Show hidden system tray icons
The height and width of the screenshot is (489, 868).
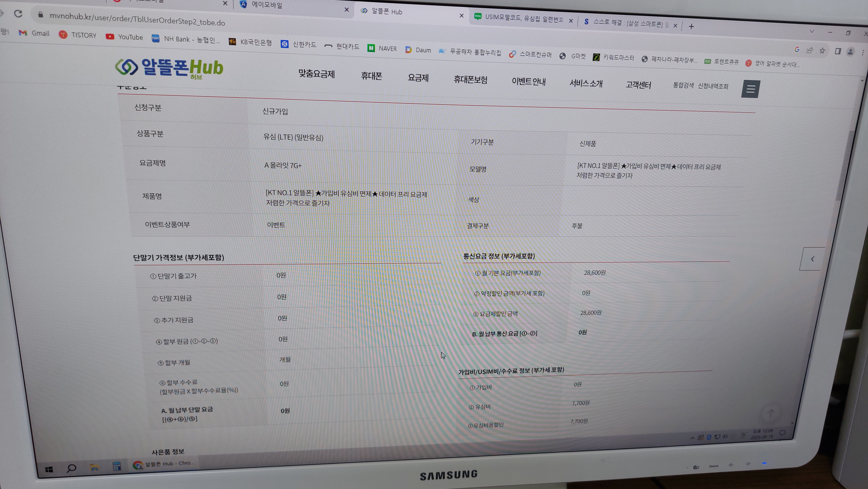click(x=692, y=438)
